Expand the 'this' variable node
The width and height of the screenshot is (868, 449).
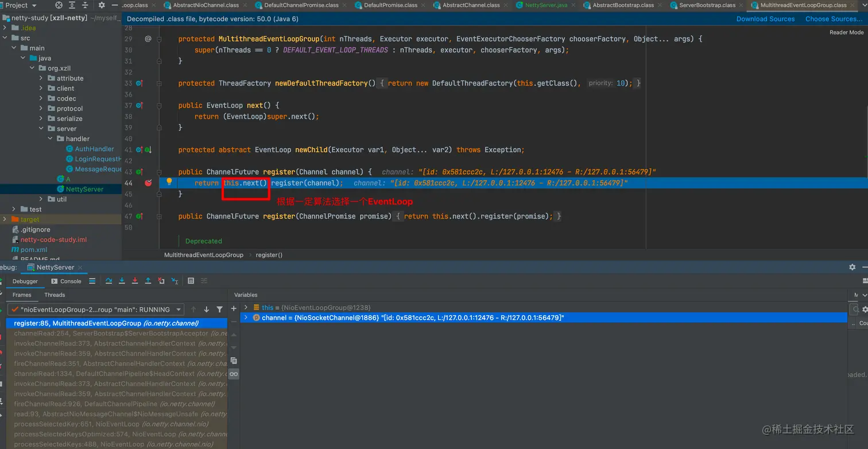click(246, 307)
